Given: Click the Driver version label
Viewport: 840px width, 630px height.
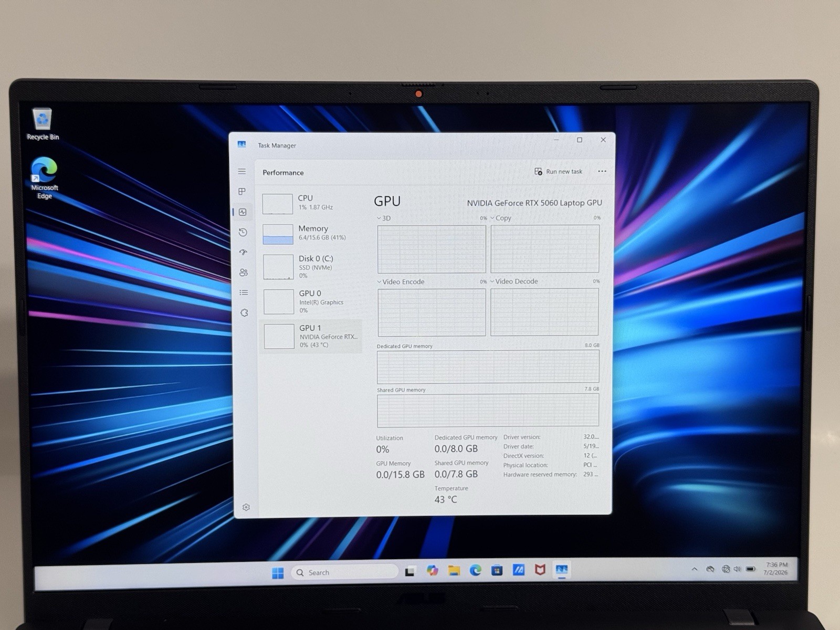Looking at the screenshot, I should (522, 437).
